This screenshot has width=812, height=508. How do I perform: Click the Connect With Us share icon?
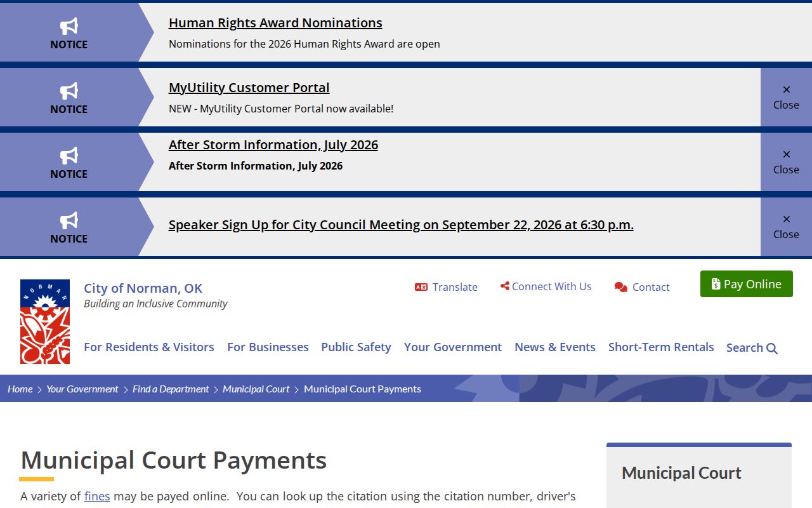pos(505,286)
